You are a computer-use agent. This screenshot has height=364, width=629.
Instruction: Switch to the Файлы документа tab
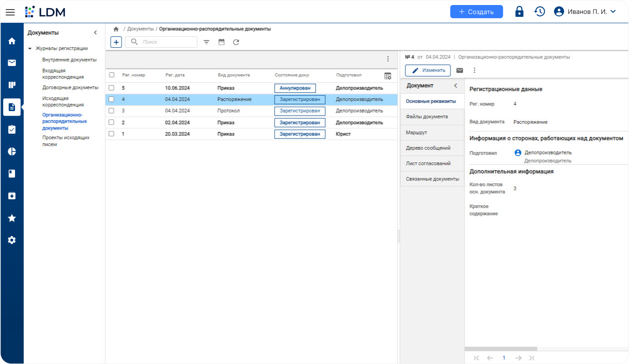click(x=427, y=116)
